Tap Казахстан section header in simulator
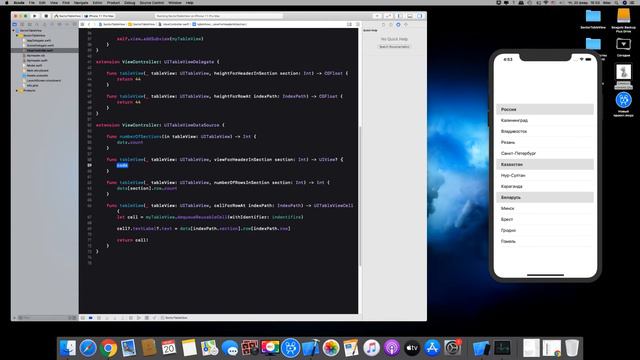The image size is (640, 360). coord(545,164)
